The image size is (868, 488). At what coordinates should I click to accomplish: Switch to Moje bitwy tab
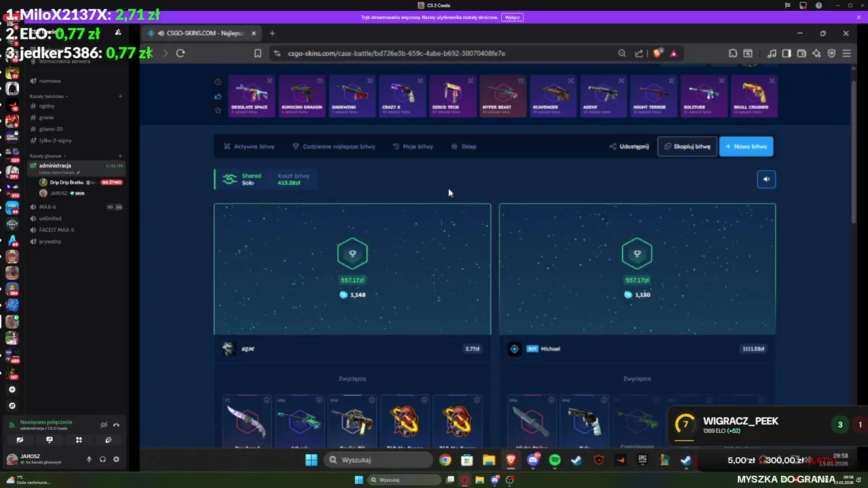click(412, 146)
